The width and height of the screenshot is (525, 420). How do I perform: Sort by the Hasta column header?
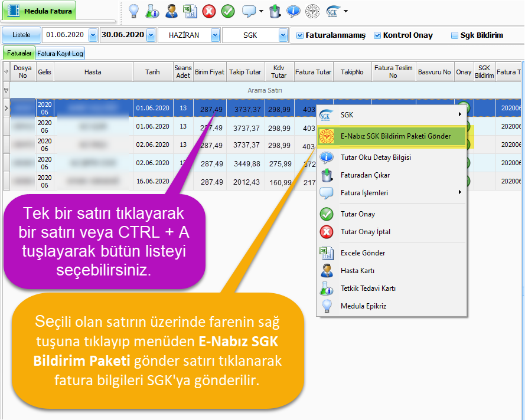point(93,71)
